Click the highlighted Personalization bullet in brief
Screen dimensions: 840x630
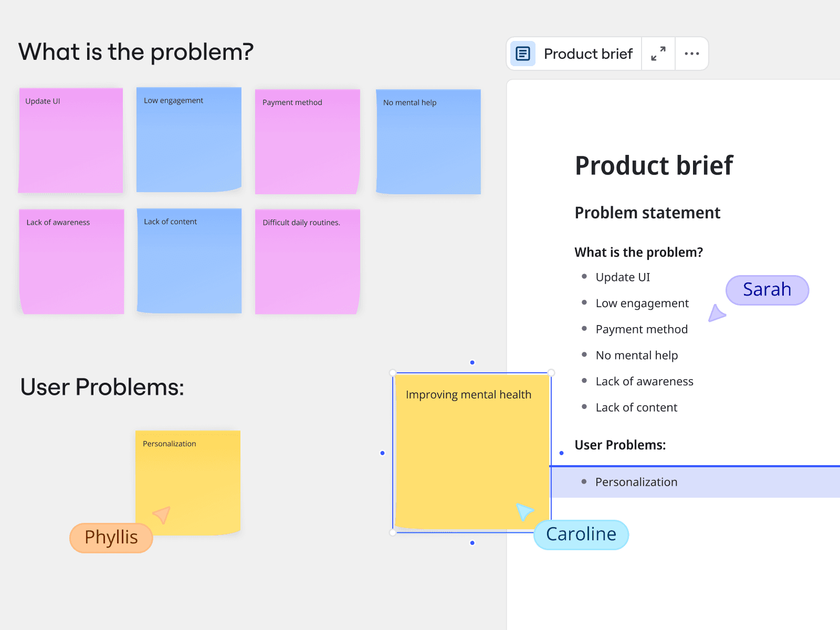tap(636, 482)
